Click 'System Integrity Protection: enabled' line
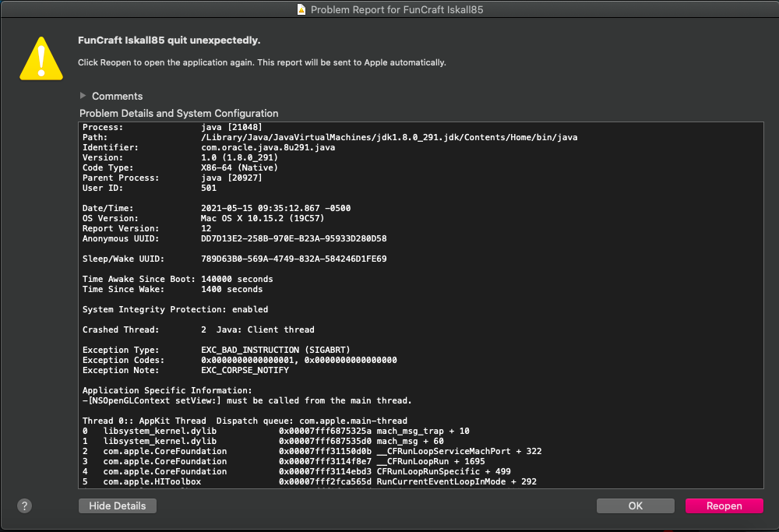779x532 pixels. pos(175,309)
